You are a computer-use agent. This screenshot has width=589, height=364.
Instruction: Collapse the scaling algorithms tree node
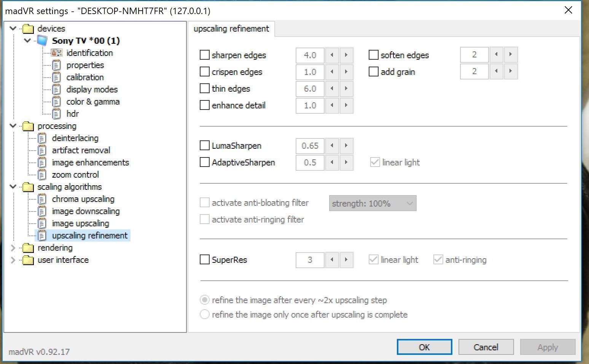pos(13,186)
